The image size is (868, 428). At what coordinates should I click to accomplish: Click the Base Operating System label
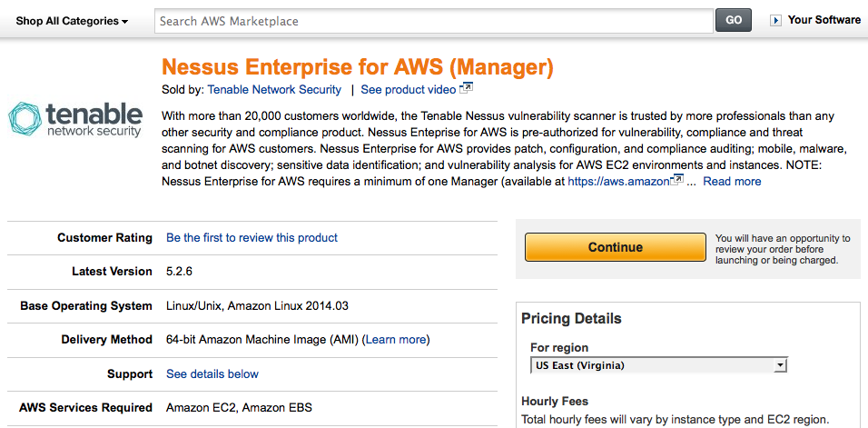(x=86, y=305)
